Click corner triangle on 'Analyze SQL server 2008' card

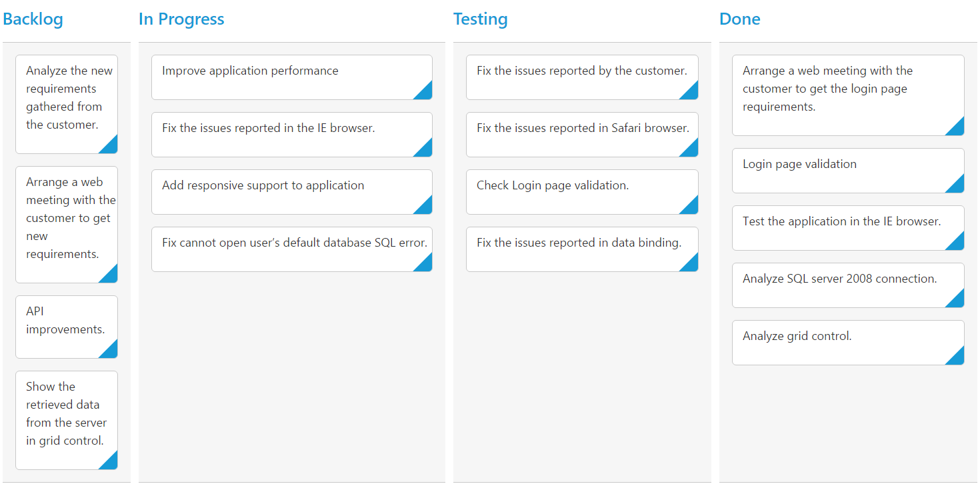coord(957,301)
